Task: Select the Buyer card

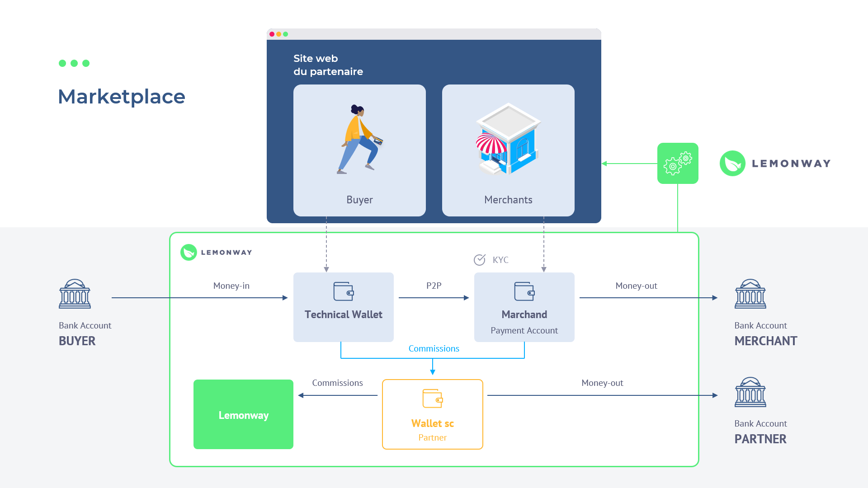Action: coord(359,150)
